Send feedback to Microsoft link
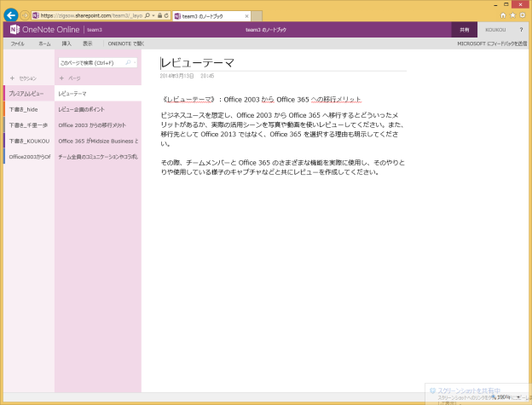This screenshot has width=532, height=405. (x=492, y=43)
